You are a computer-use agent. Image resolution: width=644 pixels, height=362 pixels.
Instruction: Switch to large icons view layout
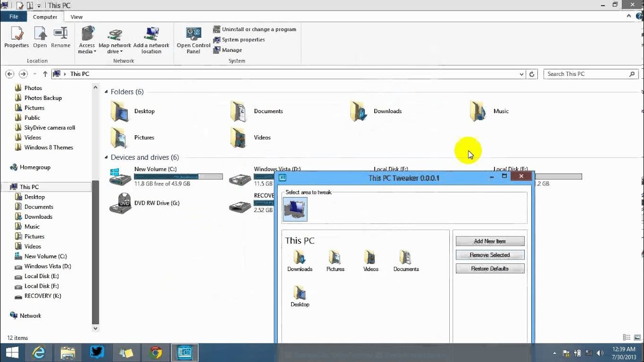tap(636, 337)
